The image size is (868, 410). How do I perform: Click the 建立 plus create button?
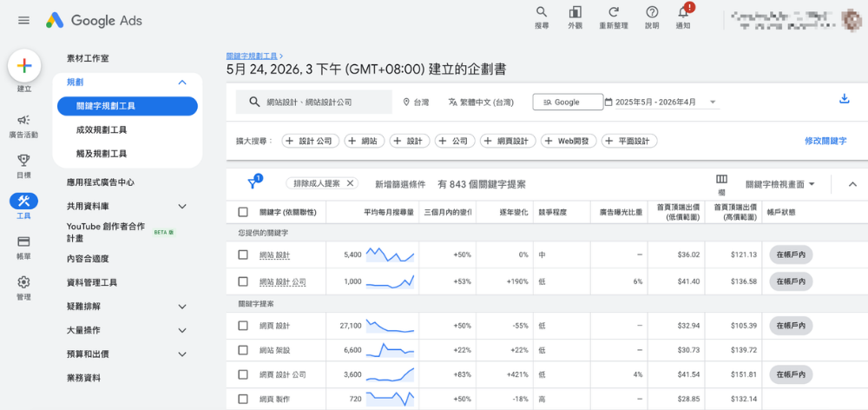click(x=23, y=66)
